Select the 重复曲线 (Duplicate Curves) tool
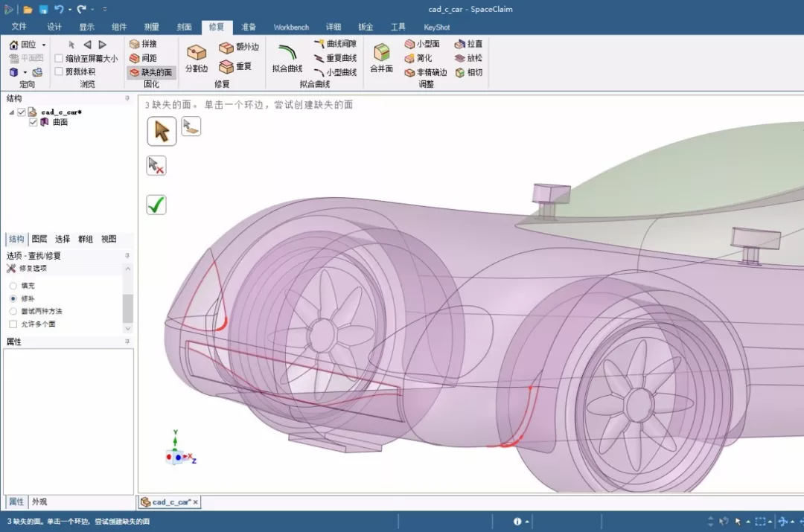This screenshot has width=804, height=532. click(335, 58)
